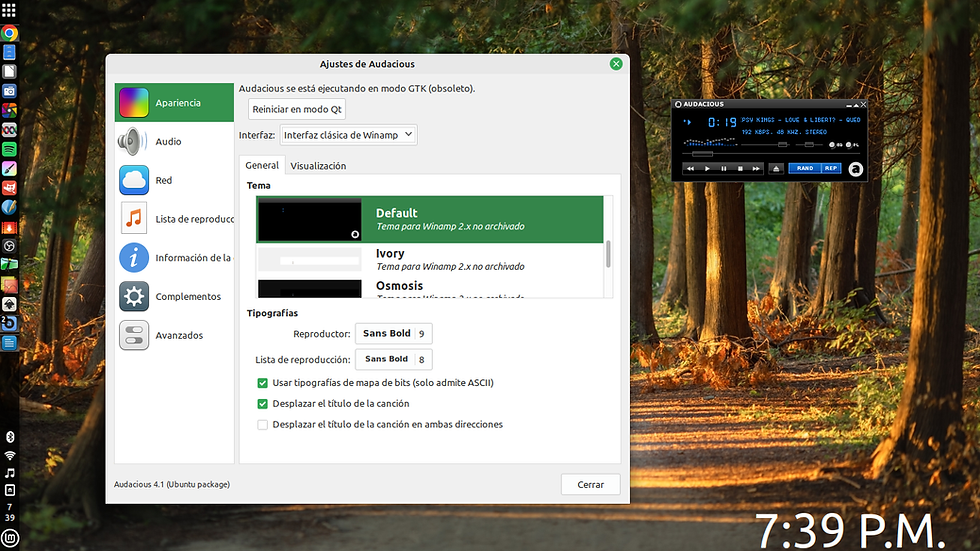
Task: Uncheck 'Desplazar el título de la canción'
Action: (262, 404)
